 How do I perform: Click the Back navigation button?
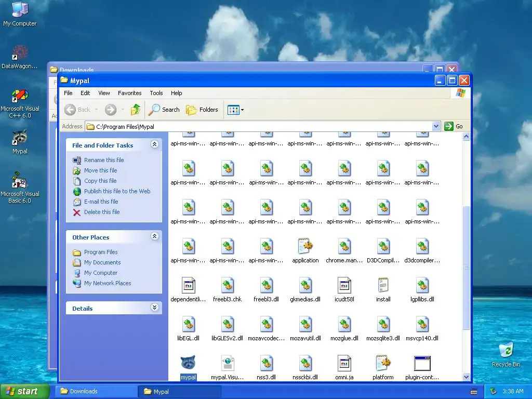coord(78,110)
